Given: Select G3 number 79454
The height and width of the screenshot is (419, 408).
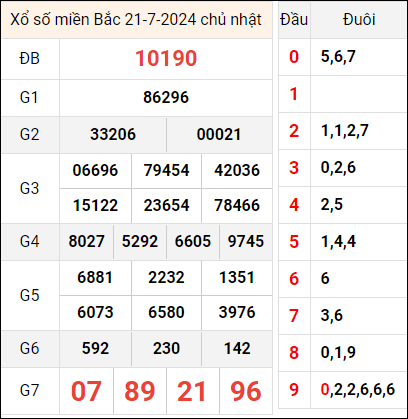Looking at the screenshot, I should point(166,170).
